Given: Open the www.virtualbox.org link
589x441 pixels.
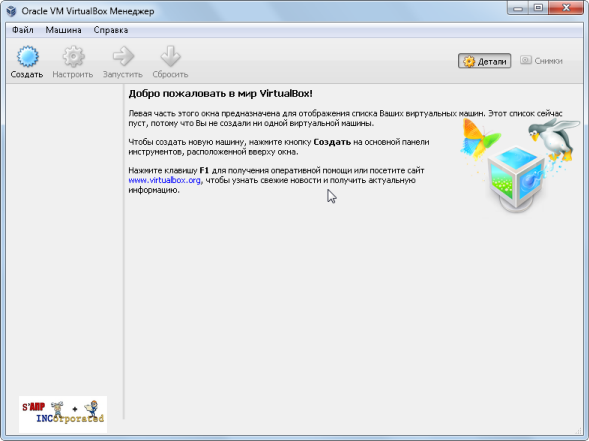Looking at the screenshot, I should click(x=164, y=180).
